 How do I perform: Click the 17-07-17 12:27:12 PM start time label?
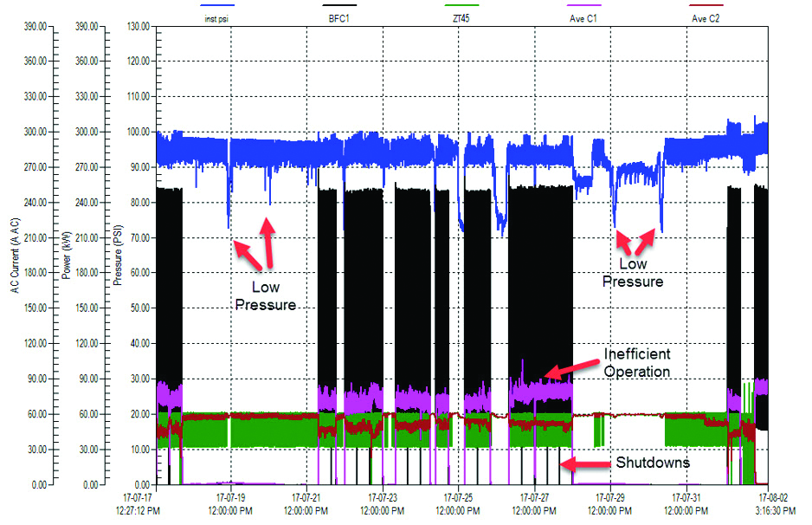coord(138,504)
